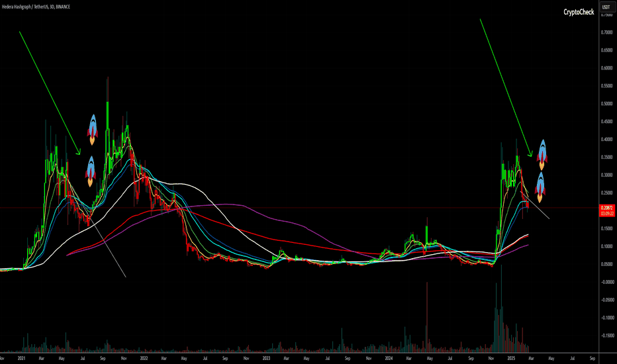Click the 0.10000 price scale label
The image size is (617, 364).
607,246
